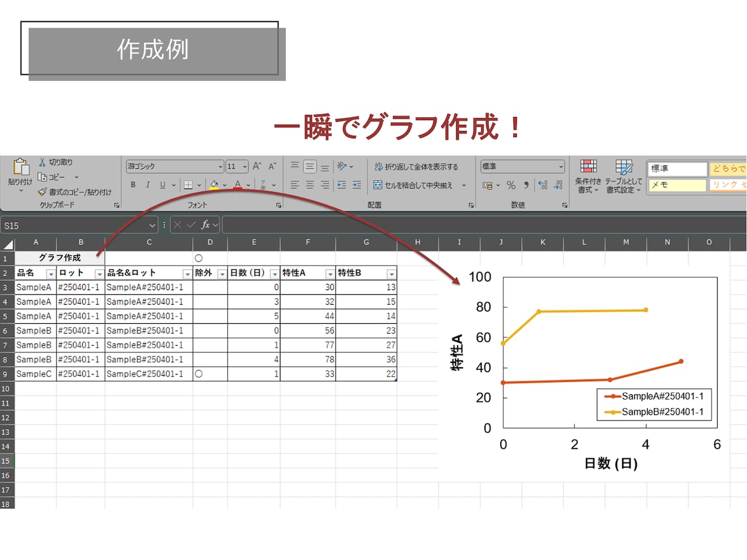Image resolution: width=747 pixels, height=560 pixels.
Task: Select the どちらで cell style
Action: pyautogui.click(x=728, y=168)
